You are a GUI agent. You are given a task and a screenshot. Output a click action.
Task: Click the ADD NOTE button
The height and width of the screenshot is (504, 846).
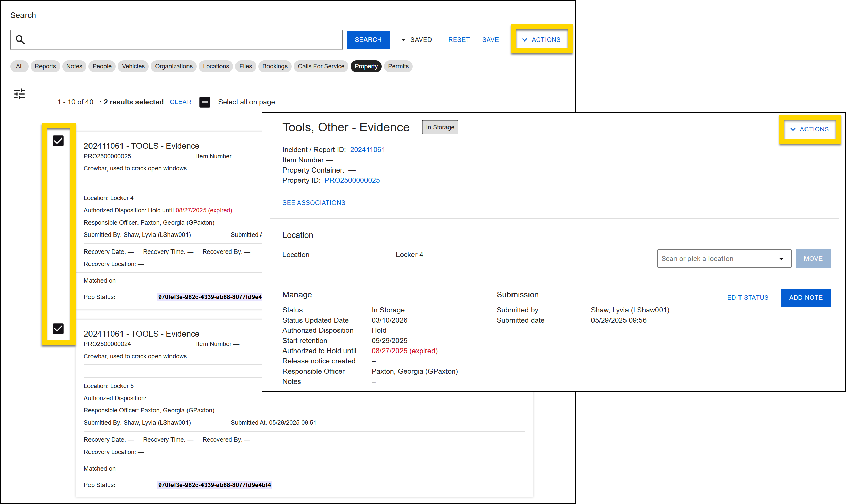tap(806, 298)
